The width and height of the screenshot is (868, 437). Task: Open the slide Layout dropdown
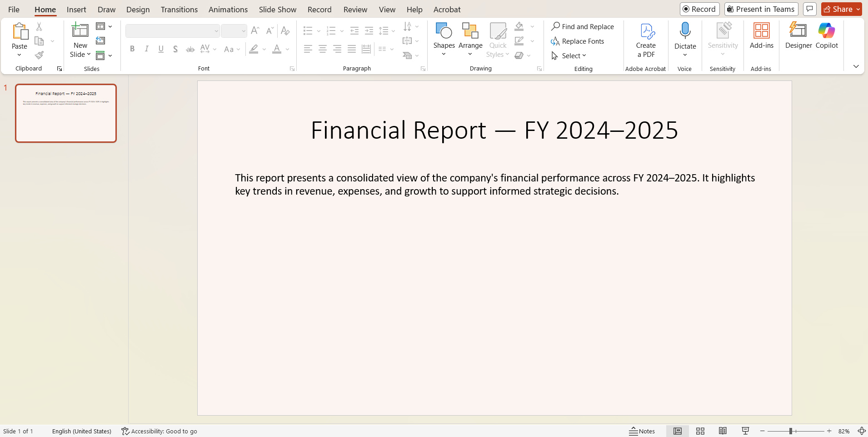click(104, 26)
